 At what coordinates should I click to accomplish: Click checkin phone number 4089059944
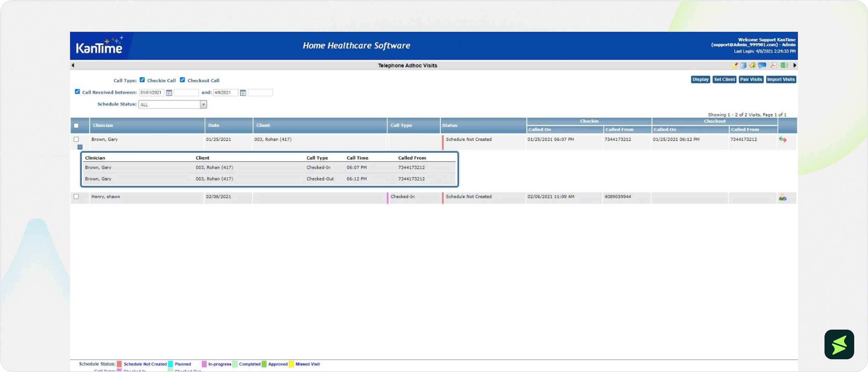pos(618,197)
